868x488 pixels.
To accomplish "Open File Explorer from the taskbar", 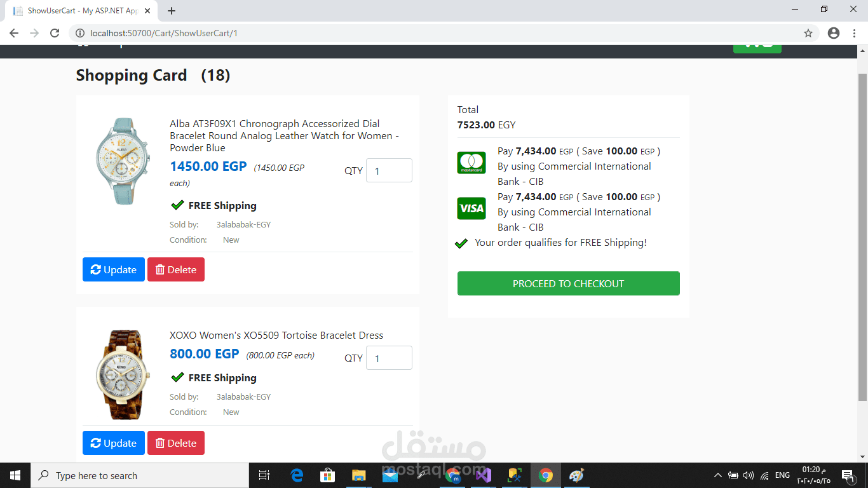I will pos(359,475).
